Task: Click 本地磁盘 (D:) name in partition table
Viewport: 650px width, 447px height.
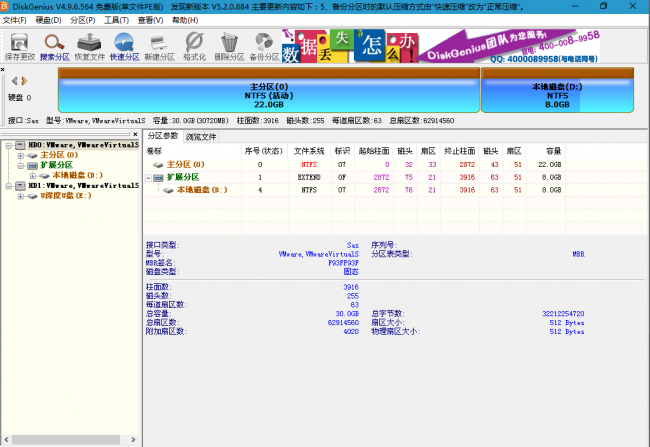Action: [202, 190]
